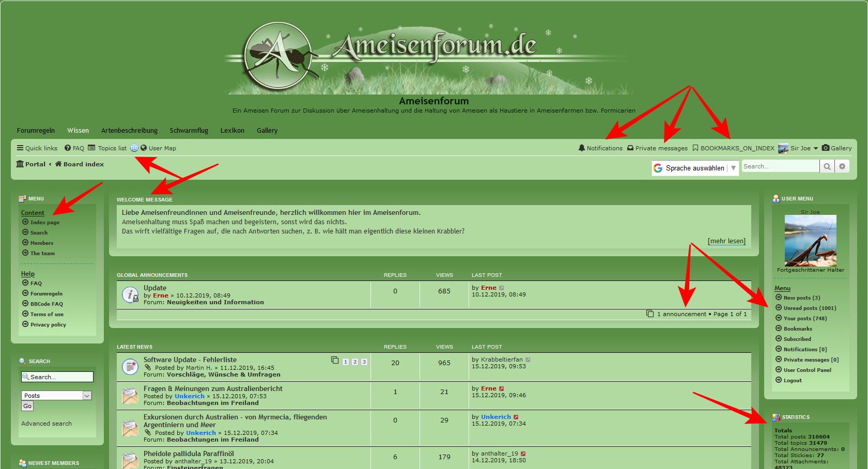868x469 pixels.
Task: Open Unread posts (1001) link
Action: pyautogui.click(x=809, y=308)
